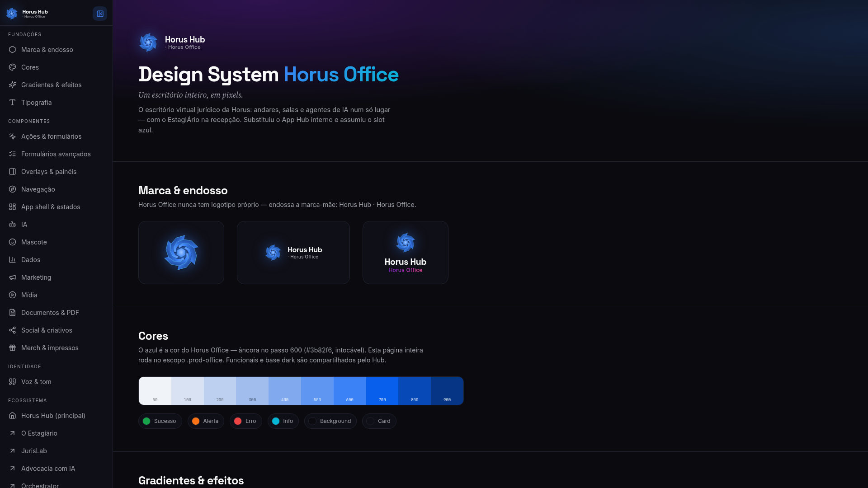
Task: Click the large logo-only brand card
Action: [181, 253]
